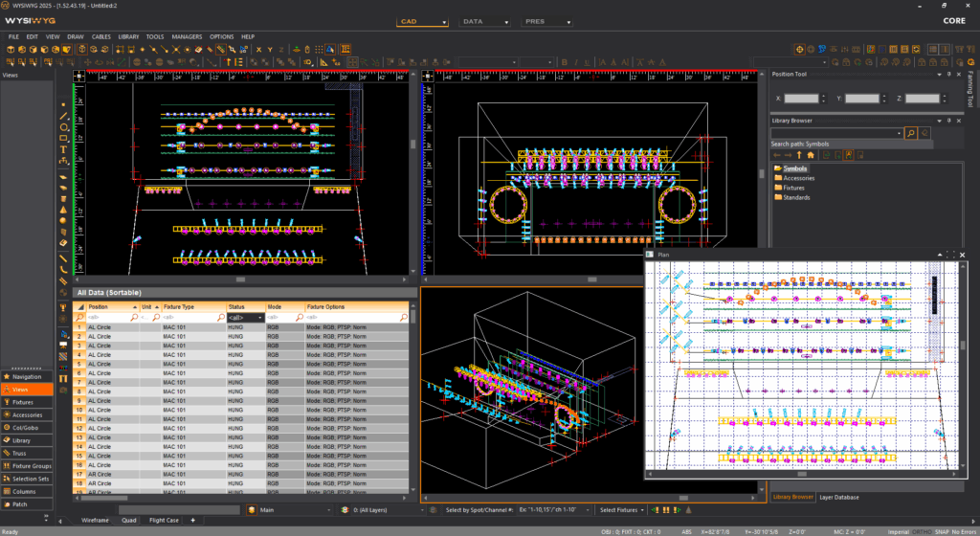
Task: Switch to the Flight Case tab
Action: coord(164,520)
